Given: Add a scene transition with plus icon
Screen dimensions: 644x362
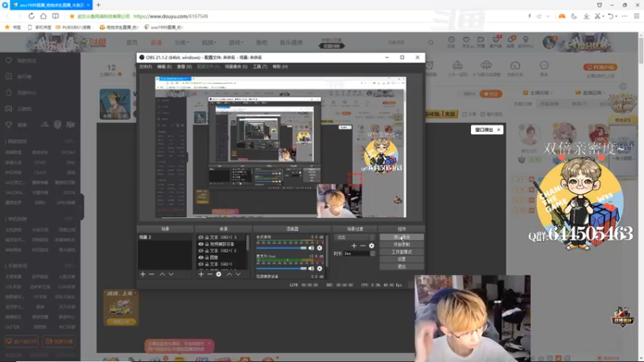Looking at the screenshot, I should pos(353,245).
